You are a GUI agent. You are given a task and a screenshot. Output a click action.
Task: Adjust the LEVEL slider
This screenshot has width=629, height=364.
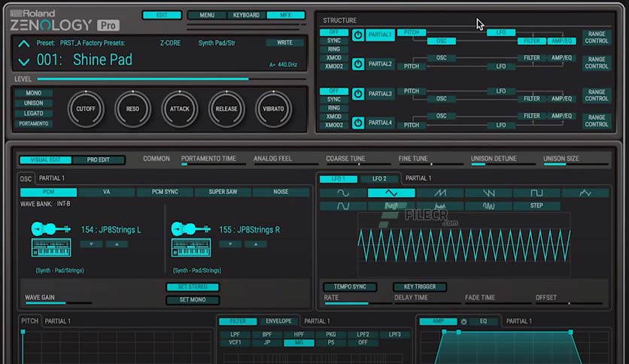pos(172,79)
